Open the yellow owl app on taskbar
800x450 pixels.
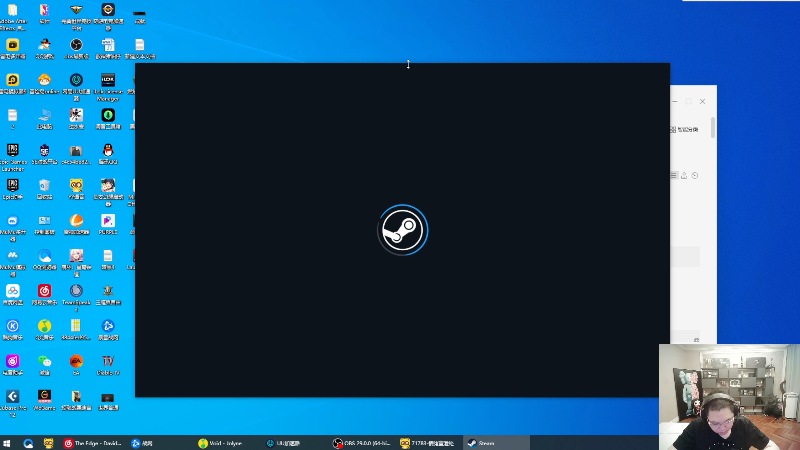coord(48,443)
